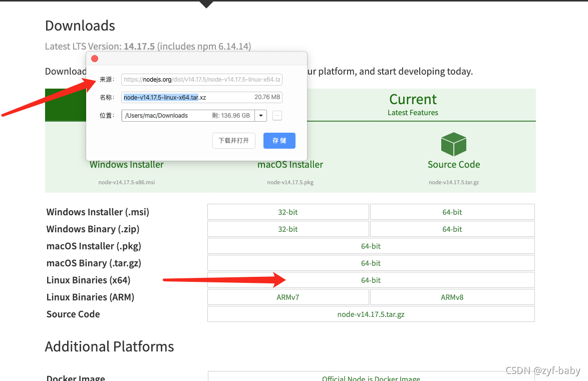This screenshot has width=588, height=381.
Task: Open the Source Code download link
Action: pos(454,165)
